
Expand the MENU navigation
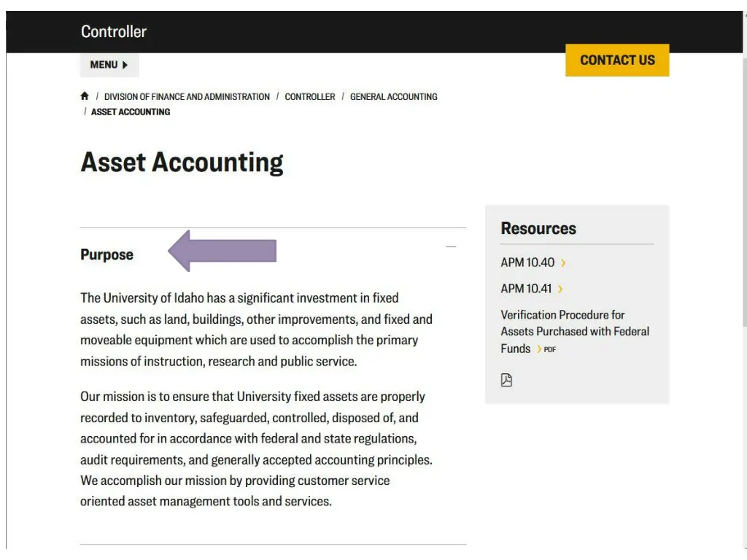(x=109, y=65)
